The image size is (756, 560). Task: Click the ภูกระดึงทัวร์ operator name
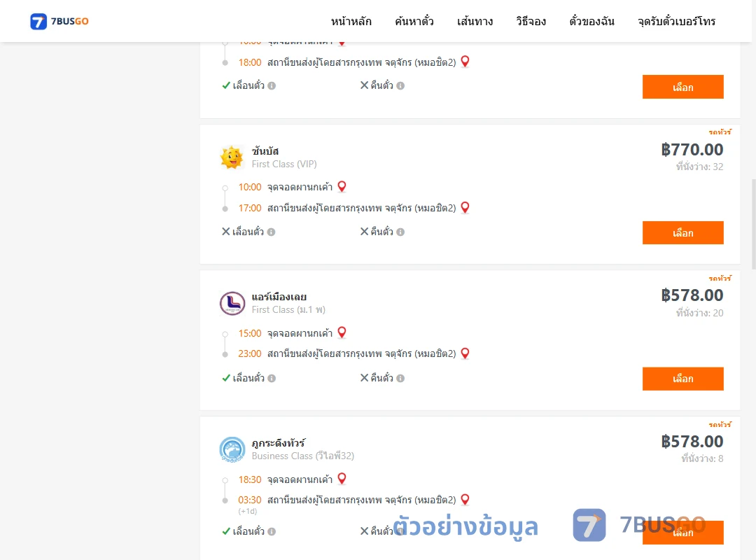(x=278, y=443)
